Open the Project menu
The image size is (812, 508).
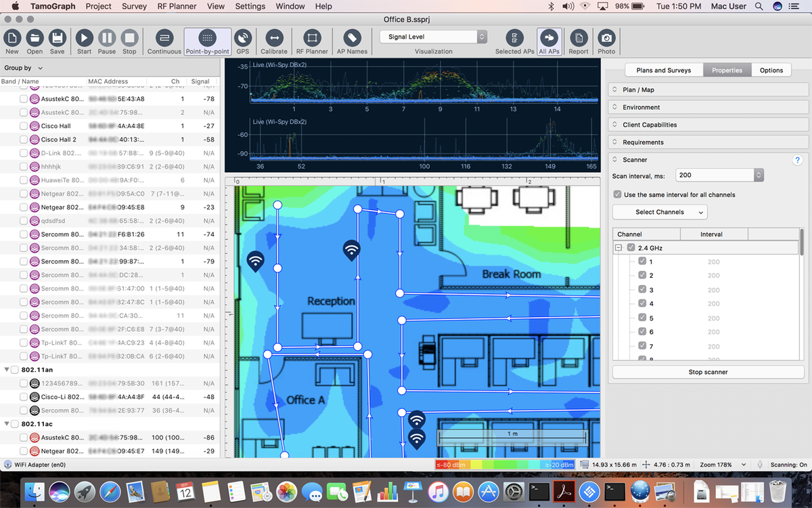click(x=99, y=6)
